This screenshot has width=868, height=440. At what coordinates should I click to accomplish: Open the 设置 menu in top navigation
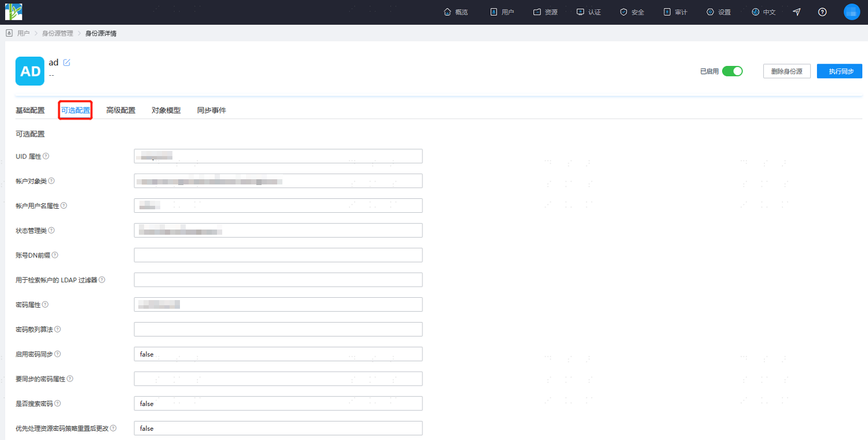(x=719, y=12)
